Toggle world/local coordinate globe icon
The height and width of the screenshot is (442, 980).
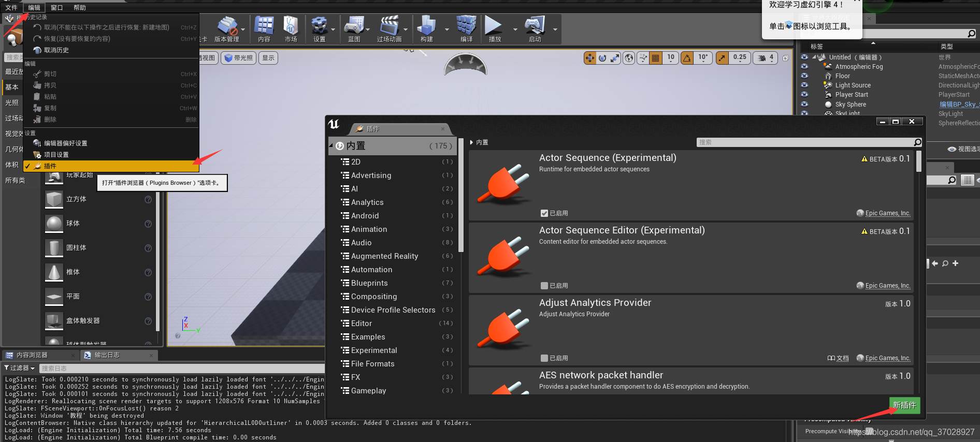point(629,58)
